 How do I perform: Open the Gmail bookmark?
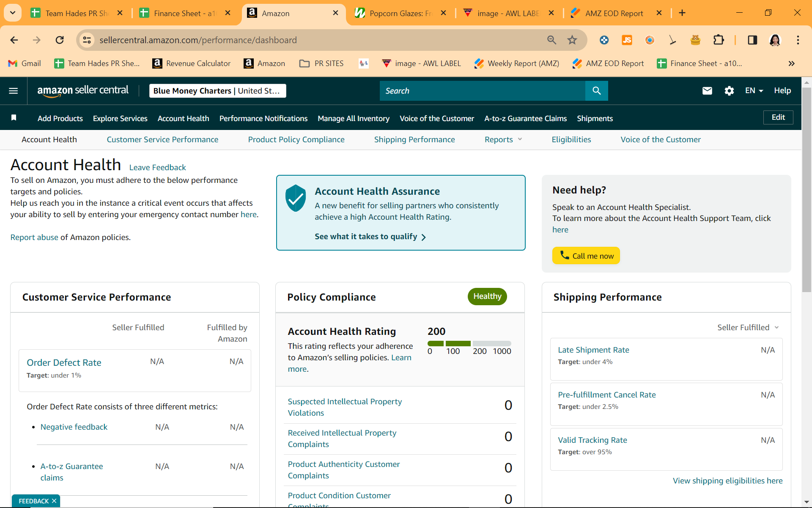point(25,63)
